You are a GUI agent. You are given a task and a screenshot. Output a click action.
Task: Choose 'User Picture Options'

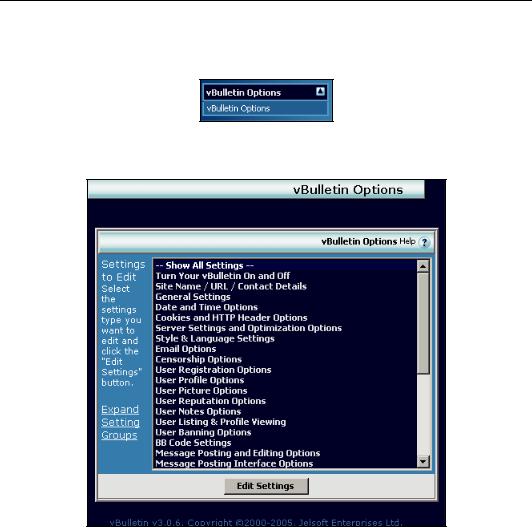pyautogui.click(x=285, y=391)
